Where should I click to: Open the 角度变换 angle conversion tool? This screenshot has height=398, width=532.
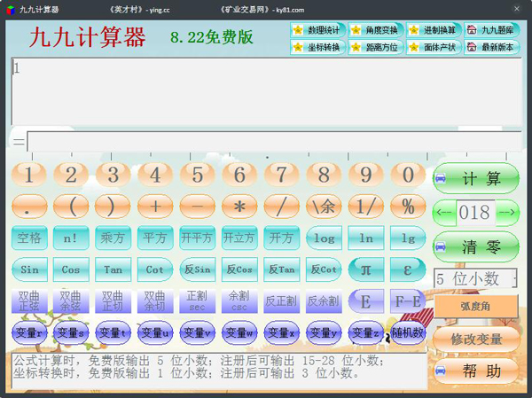[376, 30]
